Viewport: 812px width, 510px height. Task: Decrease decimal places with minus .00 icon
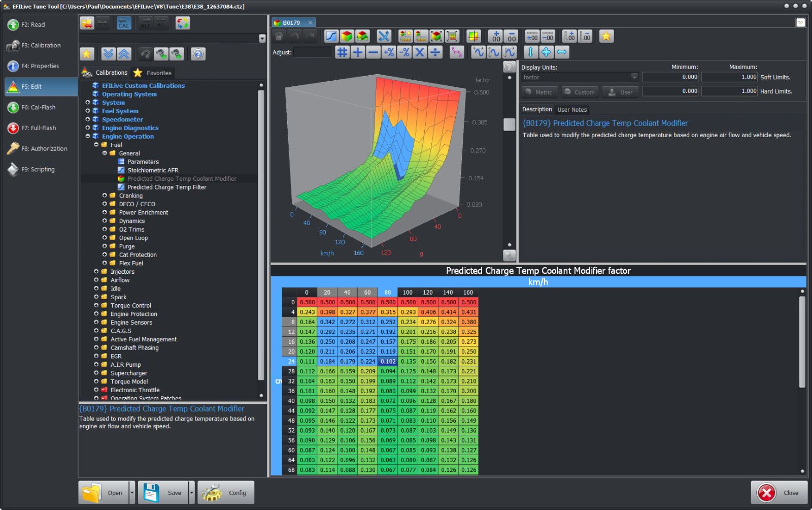point(511,36)
